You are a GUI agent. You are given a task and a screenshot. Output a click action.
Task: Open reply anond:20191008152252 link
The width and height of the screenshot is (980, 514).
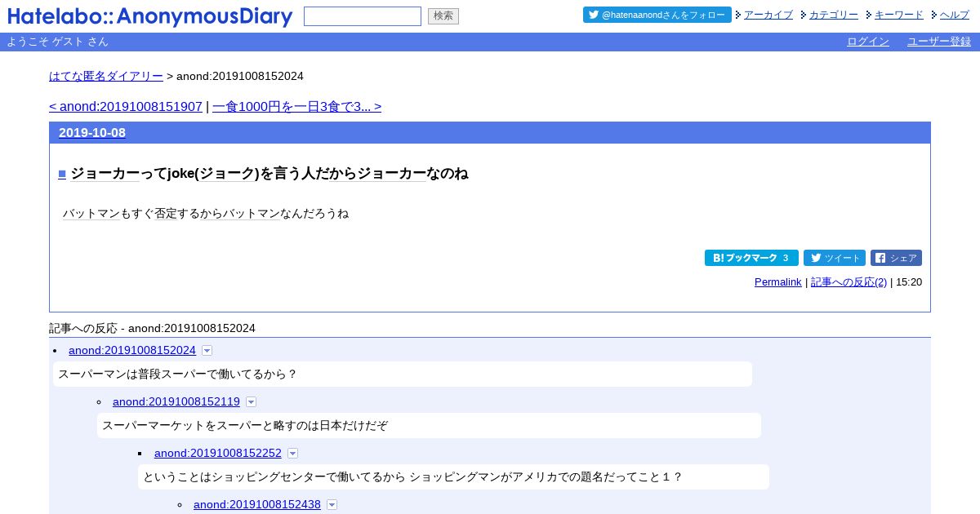point(218,453)
